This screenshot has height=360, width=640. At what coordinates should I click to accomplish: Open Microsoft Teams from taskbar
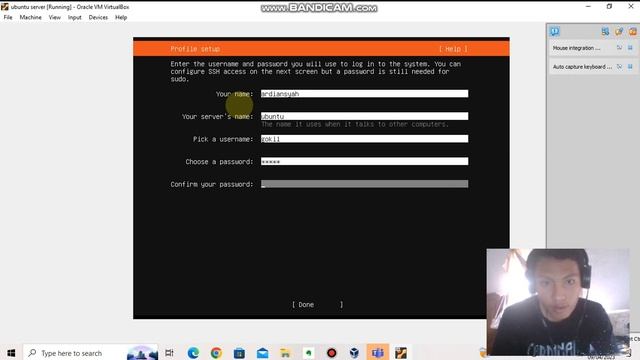coord(378,353)
